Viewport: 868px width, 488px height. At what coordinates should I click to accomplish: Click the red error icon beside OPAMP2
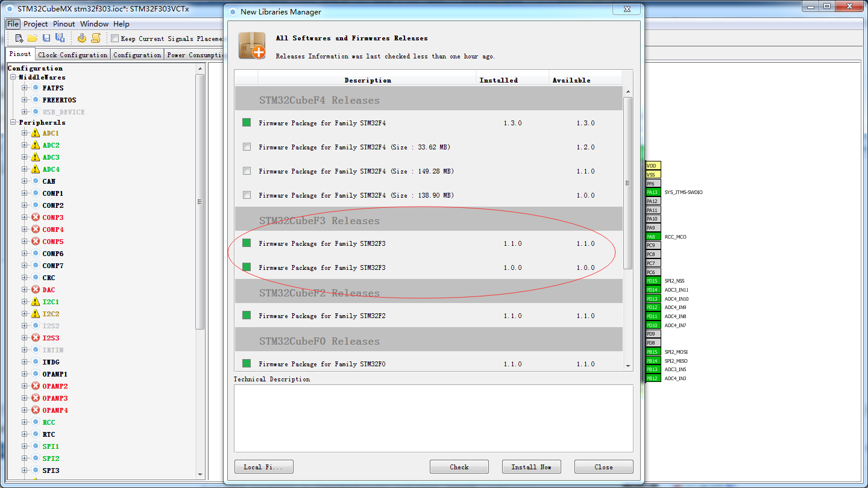(36, 386)
